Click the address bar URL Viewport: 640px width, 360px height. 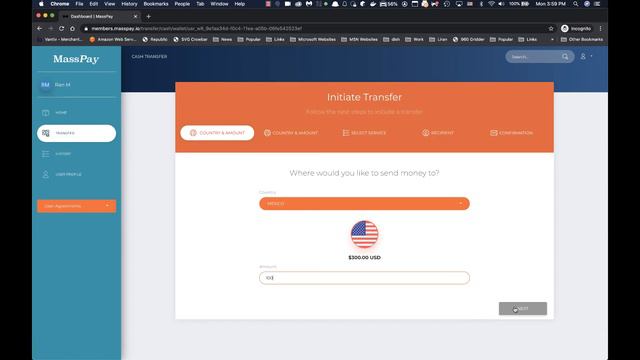pos(196,29)
